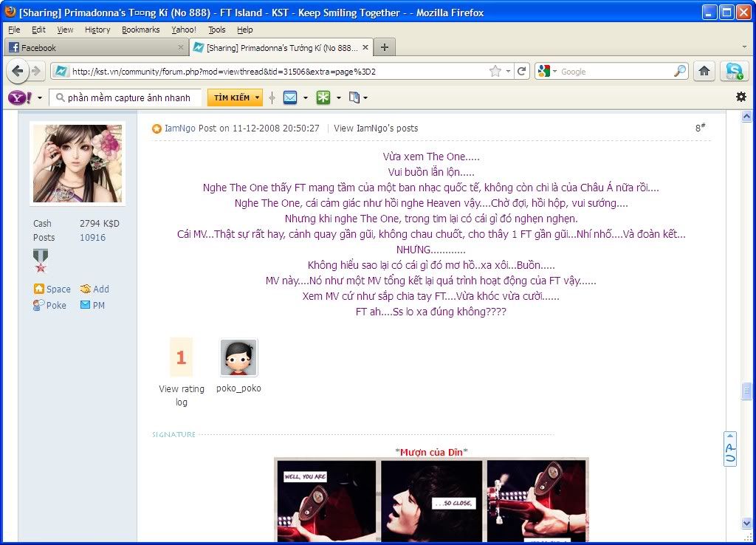Click the rating score 1 badge
The height and width of the screenshot is (545, 756).
(x=182, y=357)
